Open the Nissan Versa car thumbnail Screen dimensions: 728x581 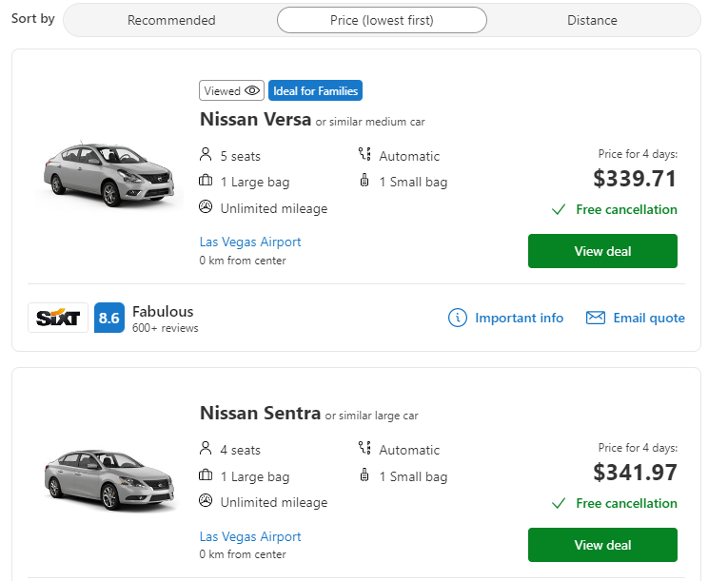point(108,174)
